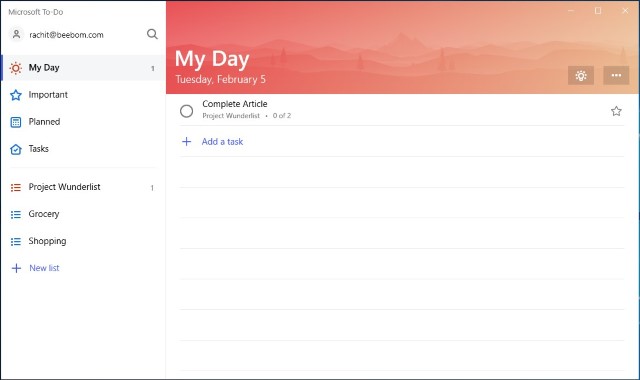Select the My Day list

[x=83, y=68]
